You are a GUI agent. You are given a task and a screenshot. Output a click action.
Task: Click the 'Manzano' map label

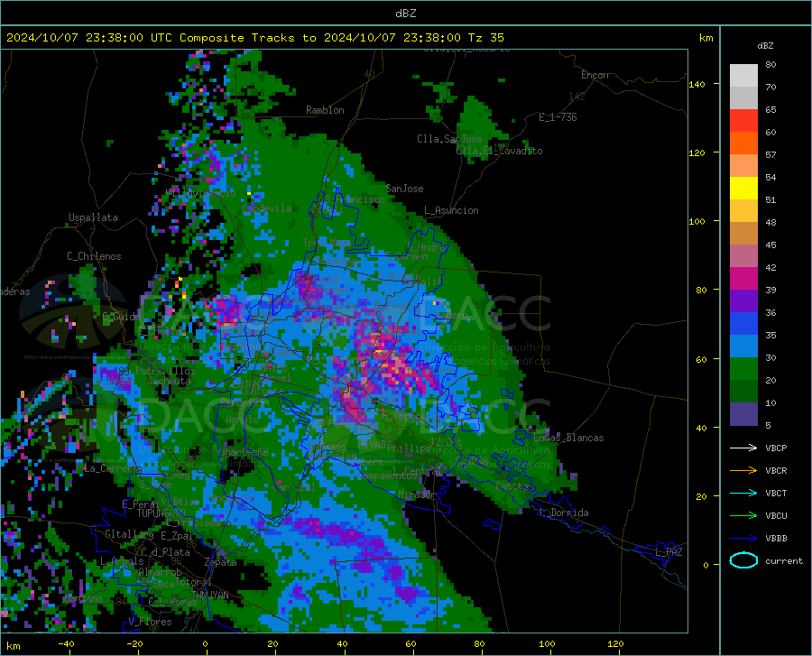[83, 598]
